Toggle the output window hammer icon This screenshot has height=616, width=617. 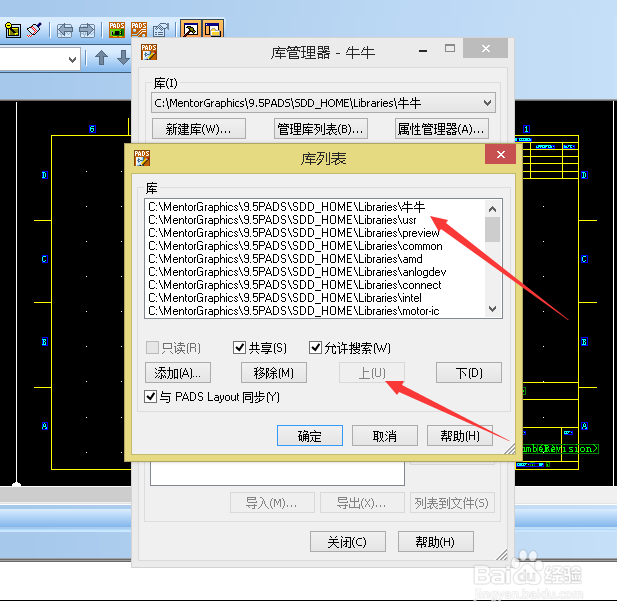[190, 29]
